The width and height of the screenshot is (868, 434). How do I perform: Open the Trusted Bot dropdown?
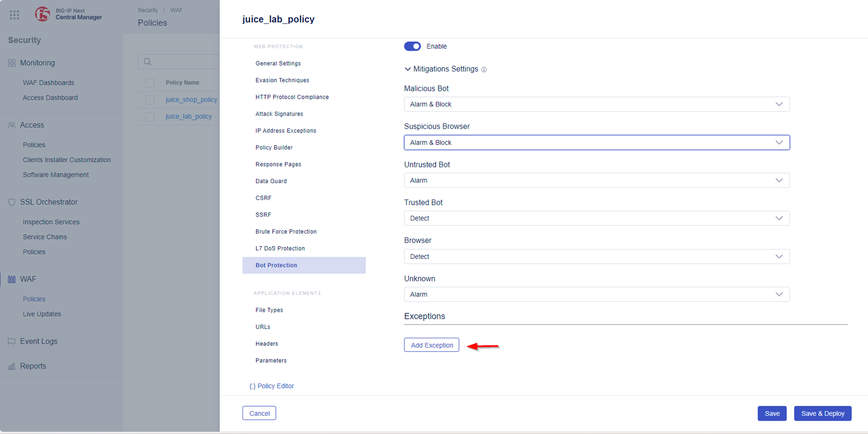(597, 218)
